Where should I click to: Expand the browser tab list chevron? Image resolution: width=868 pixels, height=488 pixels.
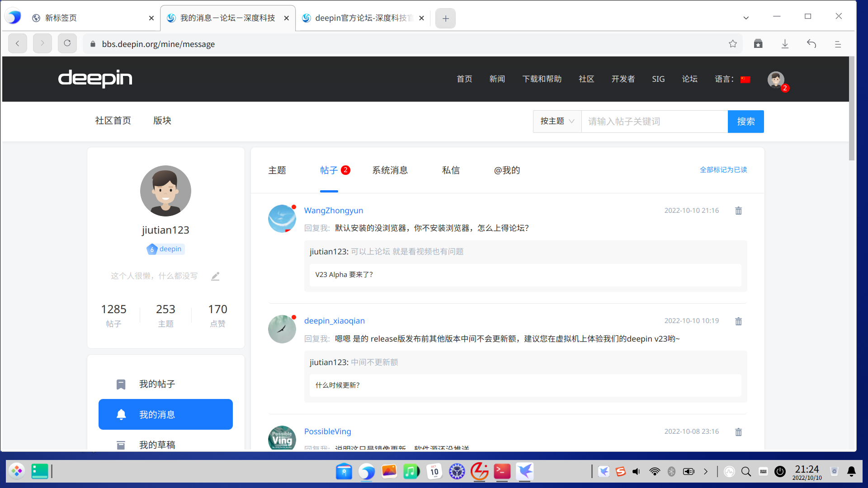[x=746, y=18]
